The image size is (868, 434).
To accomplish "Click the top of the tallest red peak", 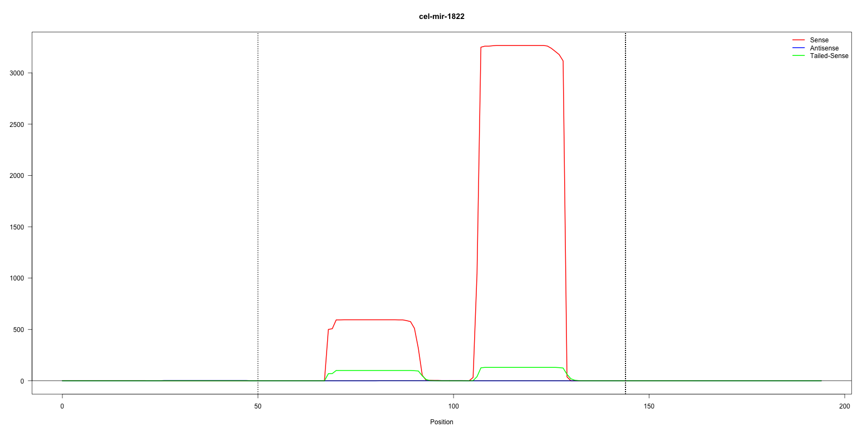I will click(521, 46).
